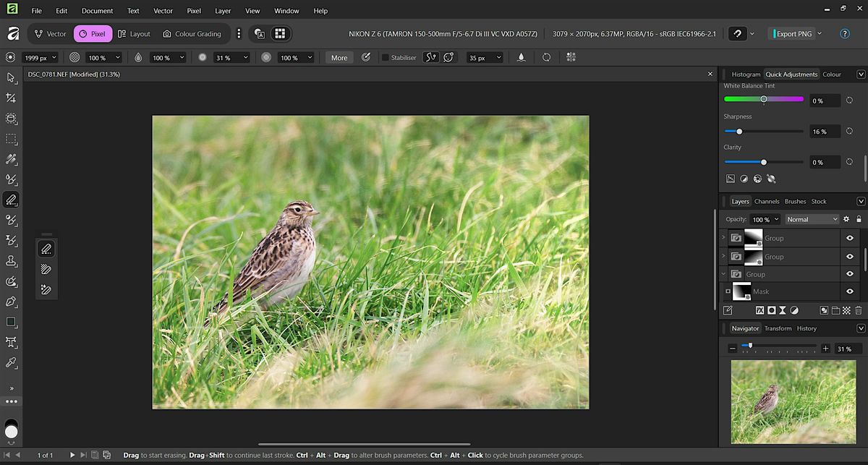Pick the rectangular marquee selection tool
Viewport: 868px width, 465px height.
coord(11,139)
